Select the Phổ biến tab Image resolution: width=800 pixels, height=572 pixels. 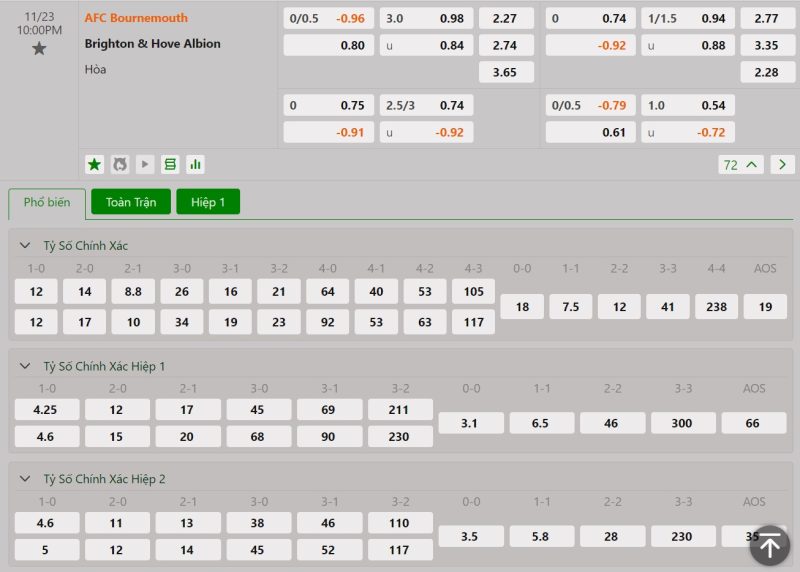tap(47, 203)
